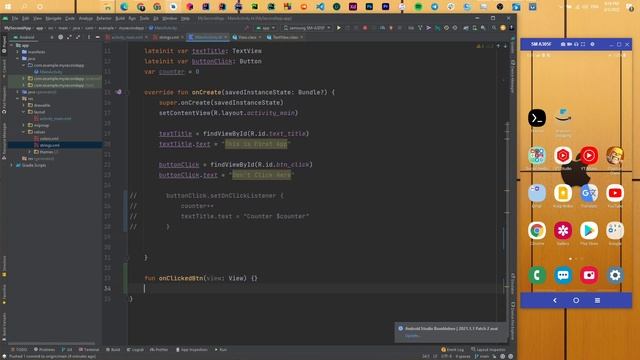The image size is (640, 360).
Task: Open the Android project view dropdown
Action: point(24,37)
